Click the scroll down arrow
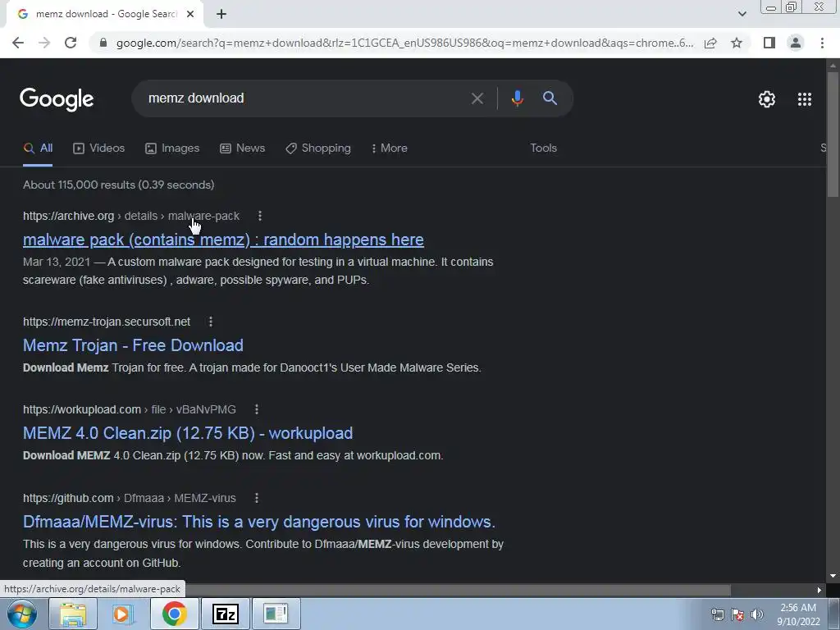 (833, 577)
